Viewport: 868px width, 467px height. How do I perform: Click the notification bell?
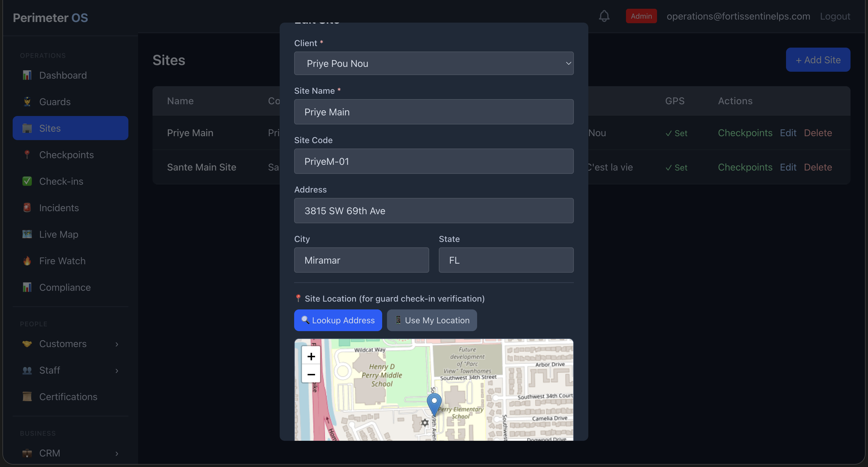click(x=604, y=16)
